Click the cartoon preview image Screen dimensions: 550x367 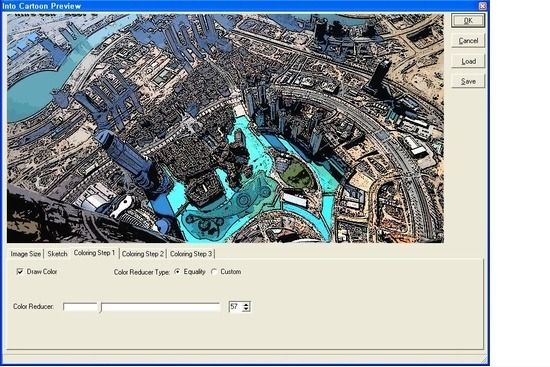coord(225,128)
